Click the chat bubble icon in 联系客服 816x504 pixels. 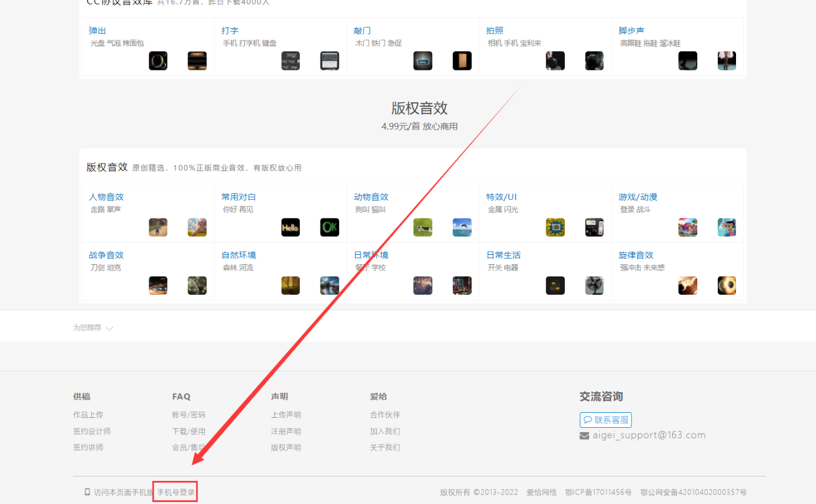(x=587, y=420)
